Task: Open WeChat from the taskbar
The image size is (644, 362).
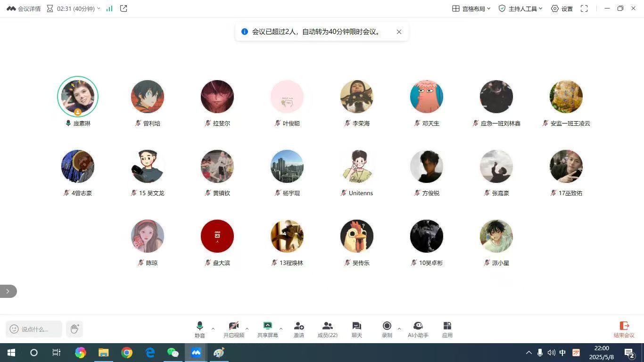Action: (173, 353)
